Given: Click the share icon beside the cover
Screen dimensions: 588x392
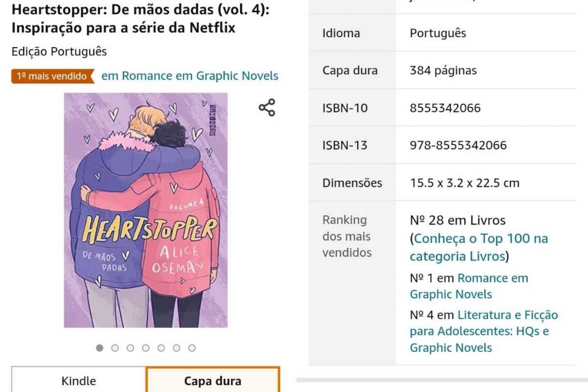Looking at the screenshot, I should [x=266, y=107].
